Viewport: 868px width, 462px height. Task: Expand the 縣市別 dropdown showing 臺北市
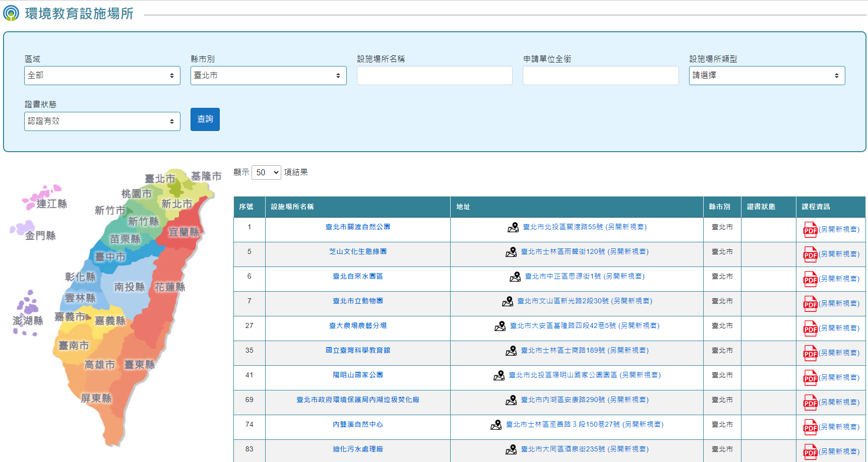point(268,76)
